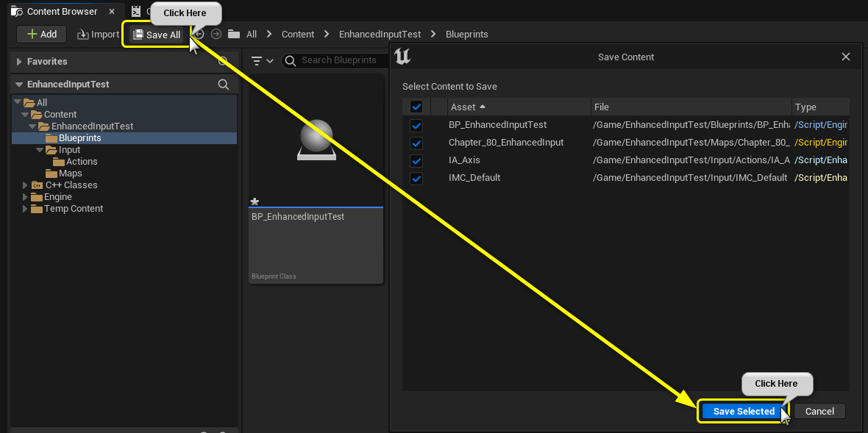The image size is (868, 433).
Task: Sort by the Asset column header
Action: click(x=463, y=106)
